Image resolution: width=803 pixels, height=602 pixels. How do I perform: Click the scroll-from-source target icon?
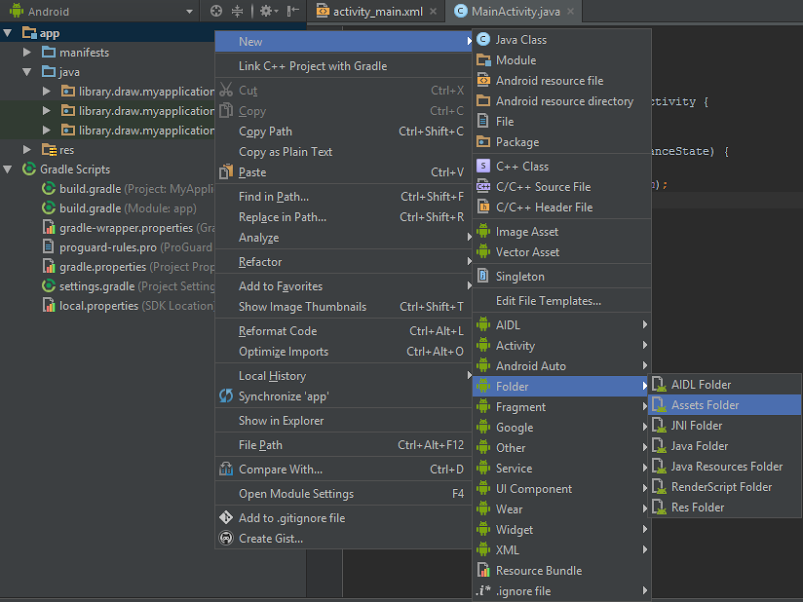click(x=216, y=11)
